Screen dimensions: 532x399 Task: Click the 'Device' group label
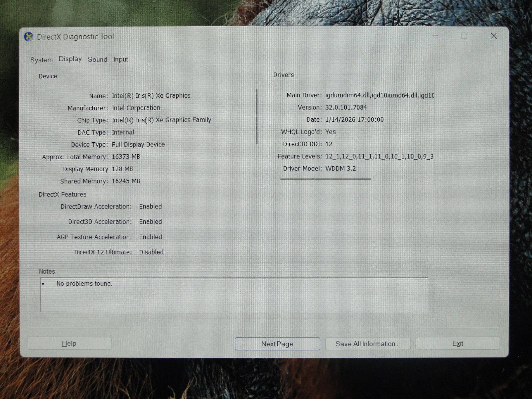48,76
